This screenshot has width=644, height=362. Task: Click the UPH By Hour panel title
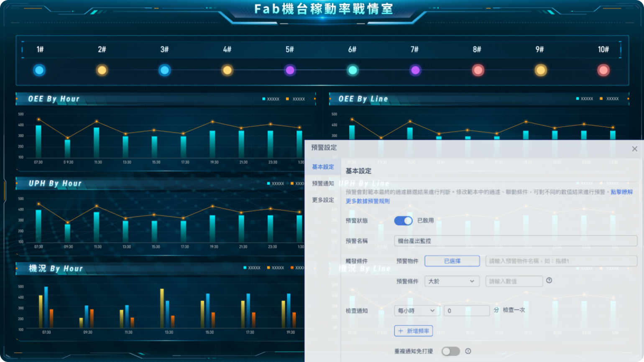point(55,184)
